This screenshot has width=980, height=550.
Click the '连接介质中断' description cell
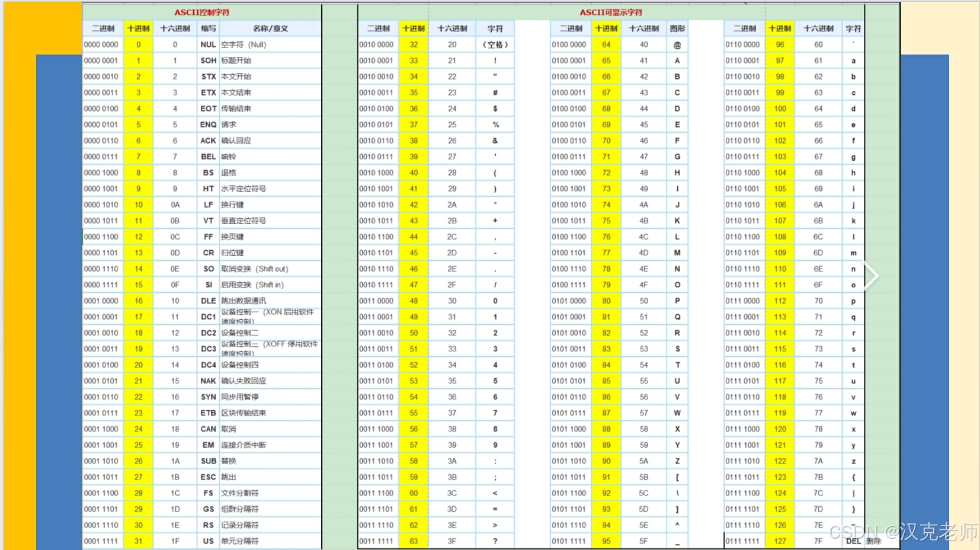270,445
